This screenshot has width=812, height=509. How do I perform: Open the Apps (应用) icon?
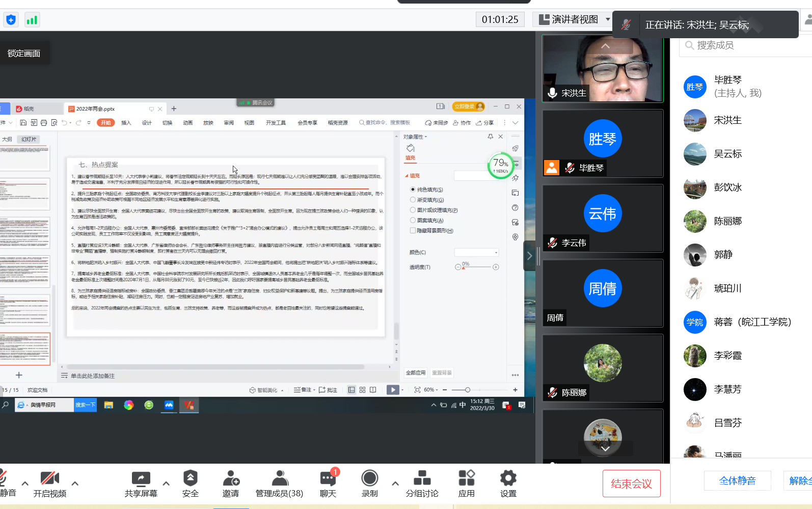(466, 479)
